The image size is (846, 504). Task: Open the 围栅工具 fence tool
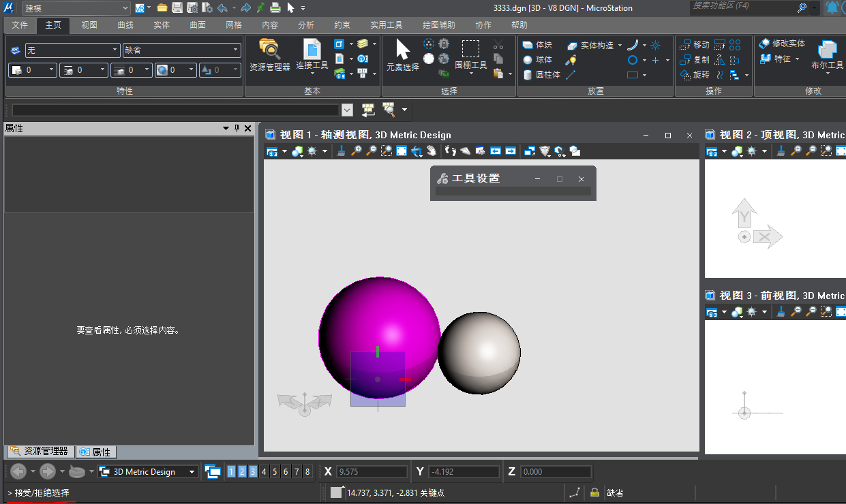(470, 55)
